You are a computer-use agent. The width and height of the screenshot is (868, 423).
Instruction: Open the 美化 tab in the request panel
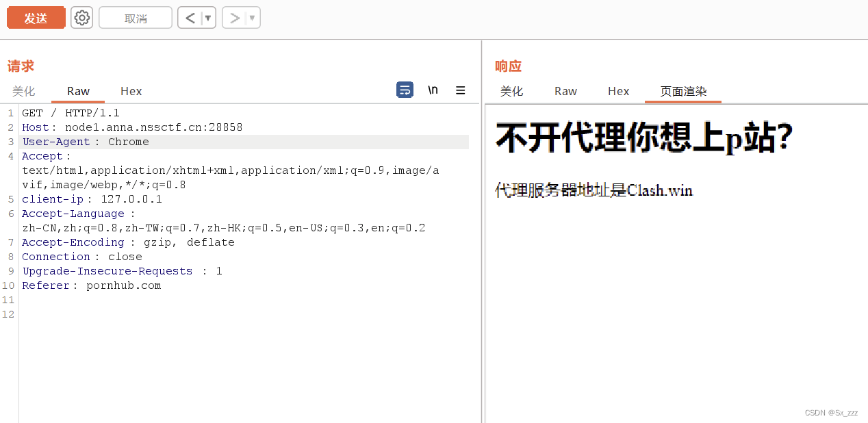pos(24,91)
